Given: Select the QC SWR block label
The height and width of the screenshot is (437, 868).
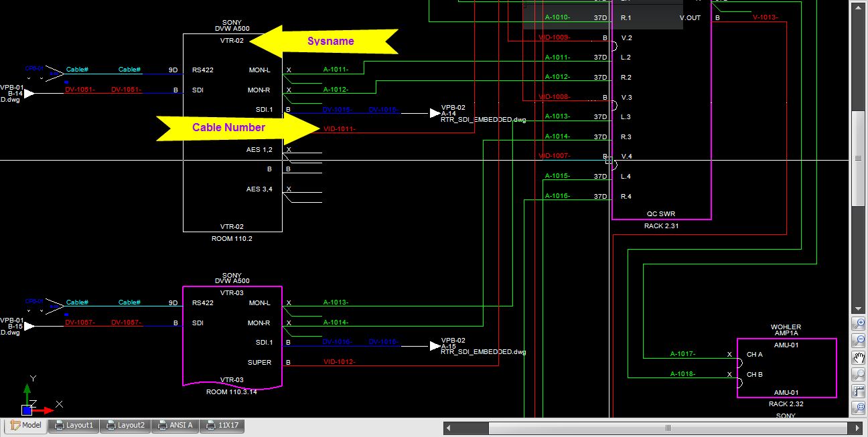Looking at the screenshot, I should coord(661,214).
